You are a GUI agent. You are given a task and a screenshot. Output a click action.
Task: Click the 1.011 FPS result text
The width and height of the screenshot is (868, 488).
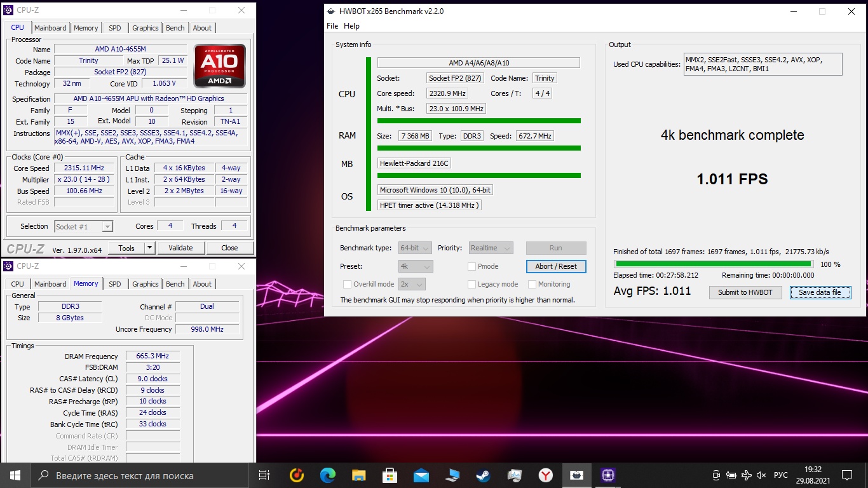pyautogui.click(x=732, y=179)
